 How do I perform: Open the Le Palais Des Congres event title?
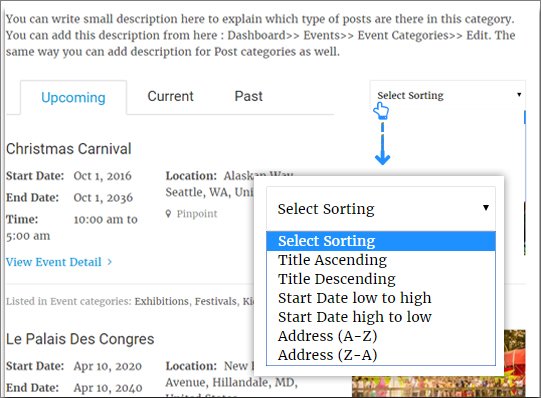(x=80, y=339)
